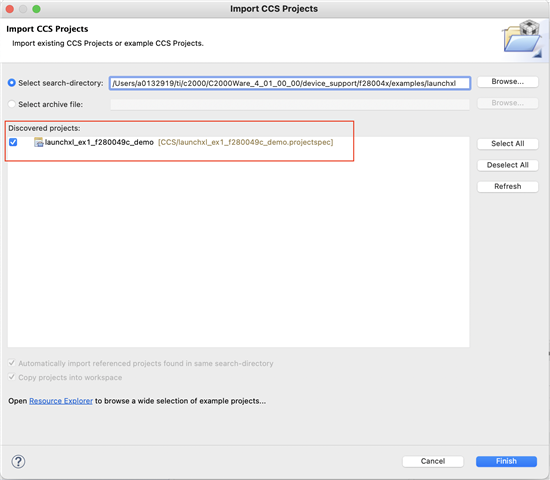Image resolution: width=550 pixels, height=480 pixels.
Task: Click Finish to import the project
Action: pos(506,461)
